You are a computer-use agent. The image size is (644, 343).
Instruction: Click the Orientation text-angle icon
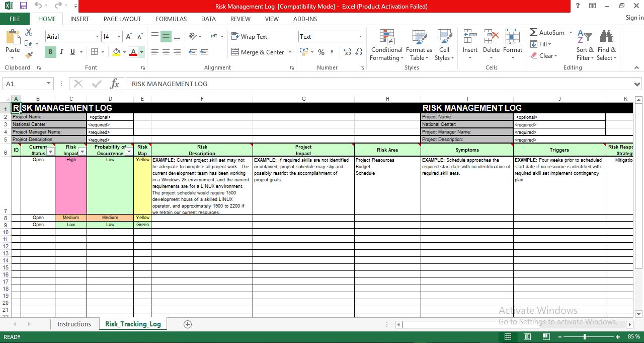[x=193, y=36]
